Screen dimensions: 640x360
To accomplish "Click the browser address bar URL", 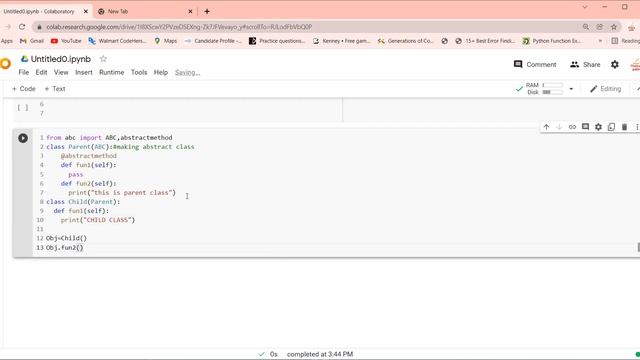I will click(179, 27).
